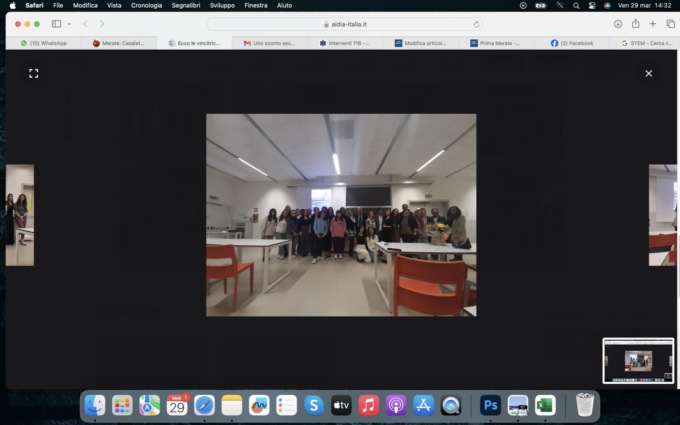Show the Safari sidebar
680x425 pixels.
click(x=56, y=24)
